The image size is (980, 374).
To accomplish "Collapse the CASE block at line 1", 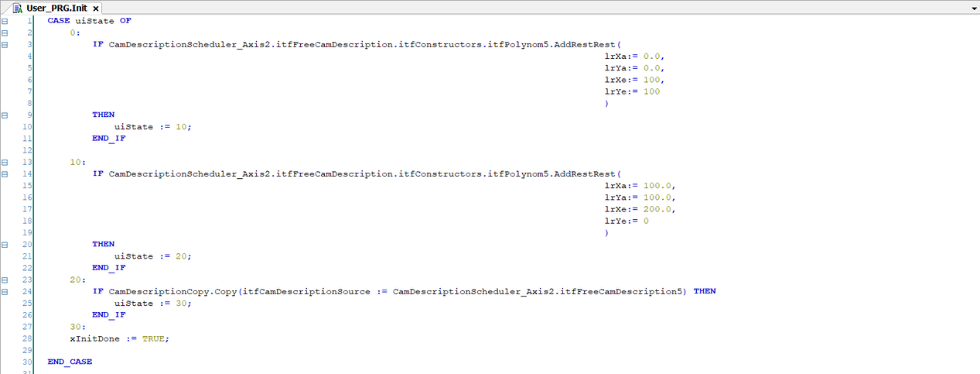I will [x=5, y=21].
